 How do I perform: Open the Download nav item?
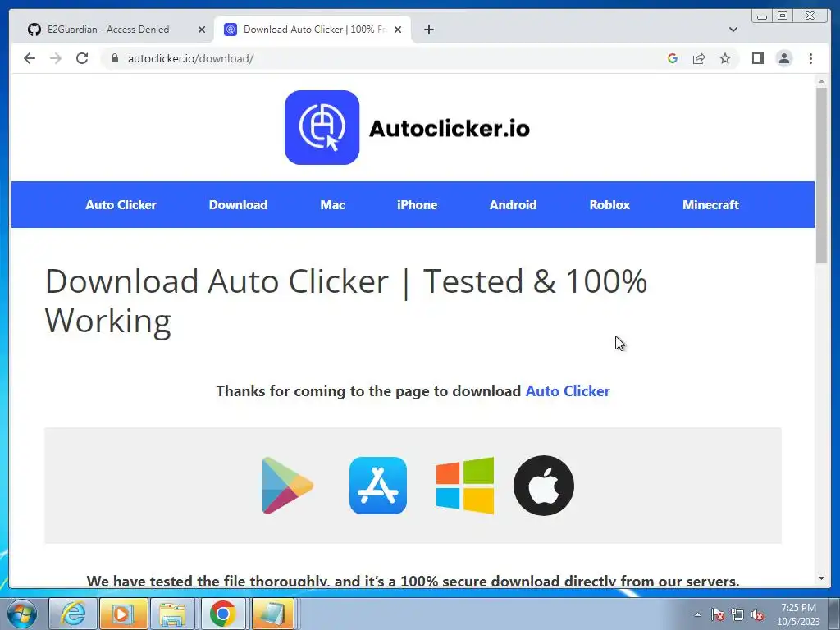point(239,204)
